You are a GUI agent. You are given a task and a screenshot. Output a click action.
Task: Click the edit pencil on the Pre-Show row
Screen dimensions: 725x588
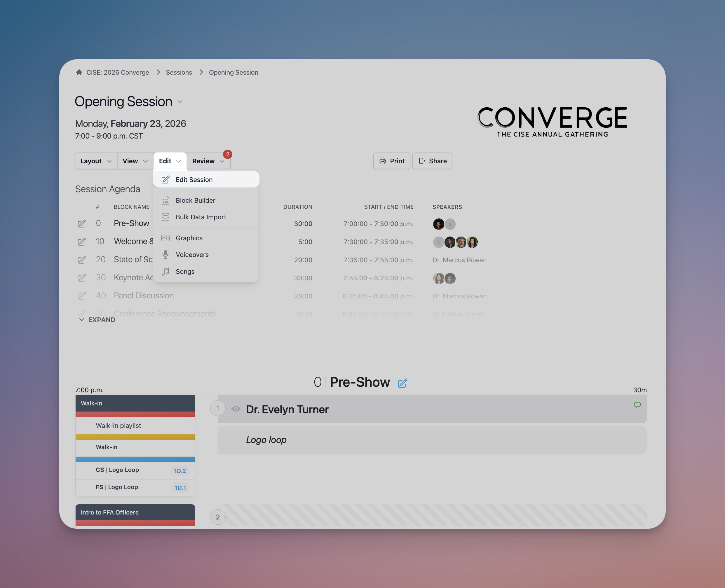82,223
